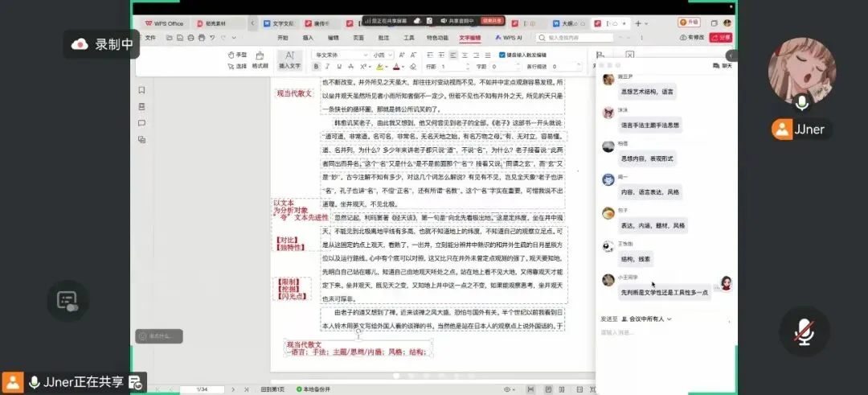Image resolution: width=868 pixels, height=395 pixels.
Task: Uncheck keyboard input triggers editing (键盘输入触发编辑) checkbox
Action: tap(502, 55)
